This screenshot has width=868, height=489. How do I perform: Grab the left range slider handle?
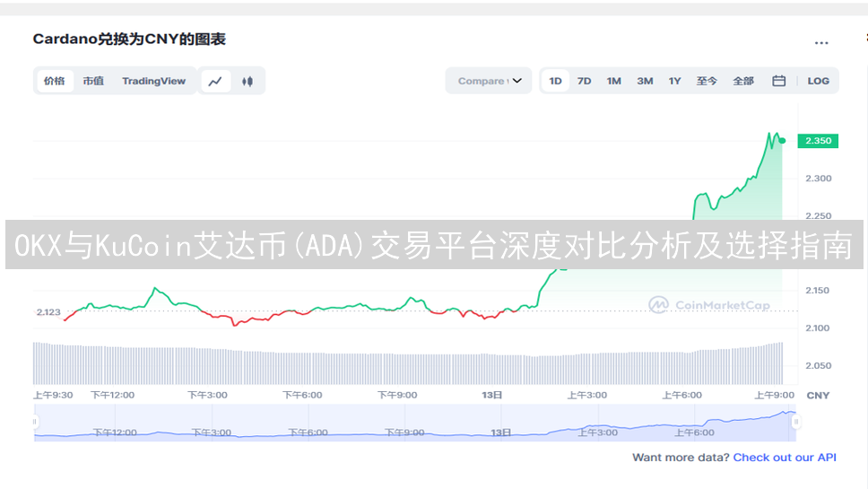[34, 422]
